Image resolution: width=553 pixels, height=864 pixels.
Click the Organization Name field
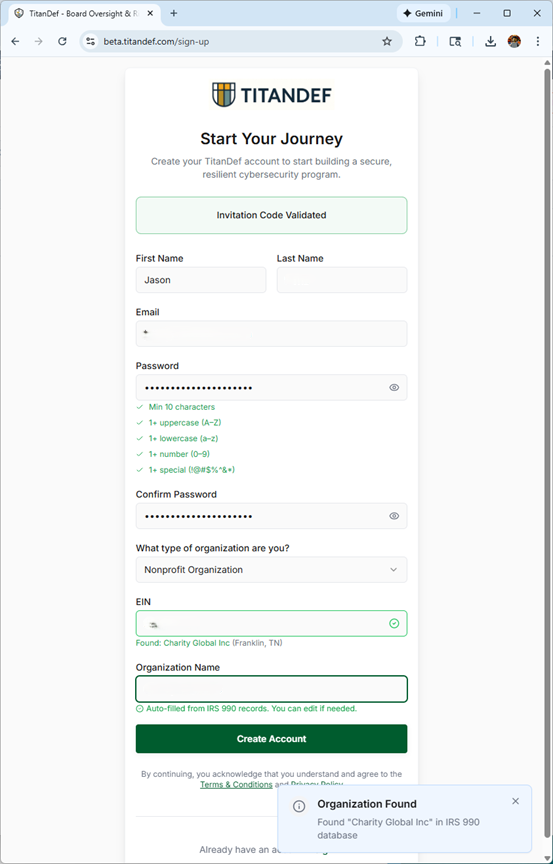coord(272,689)
